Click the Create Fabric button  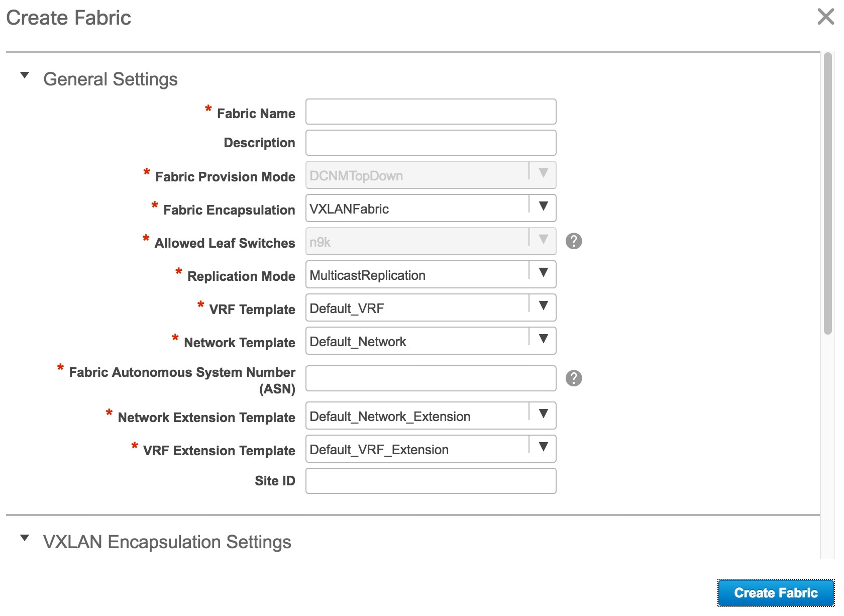(x=776, y=592)
